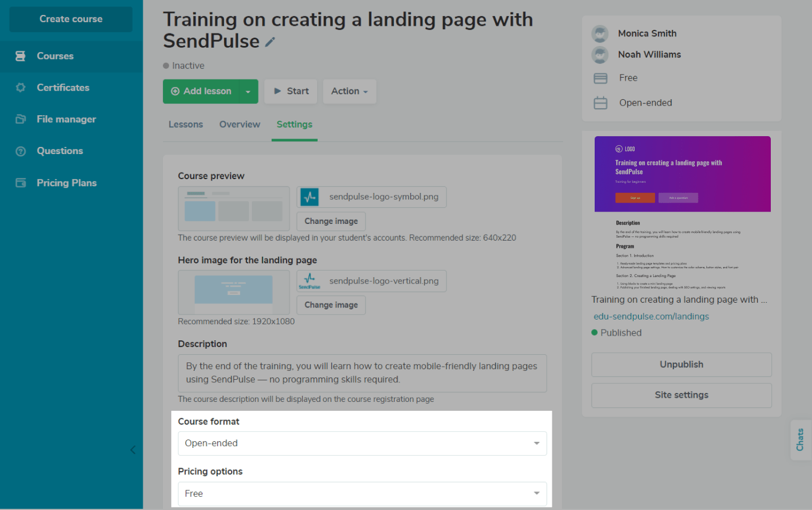
Task: Click the Noah Williams name
Action: coord(650,54)
